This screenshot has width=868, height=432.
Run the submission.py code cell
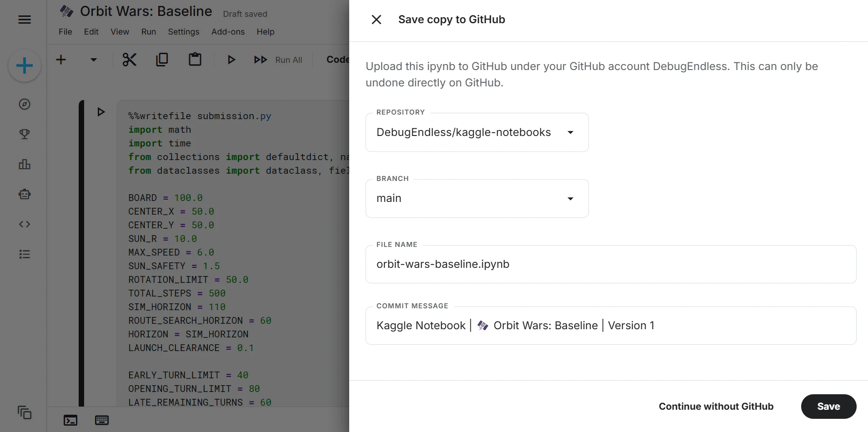(x=101, y=112)
